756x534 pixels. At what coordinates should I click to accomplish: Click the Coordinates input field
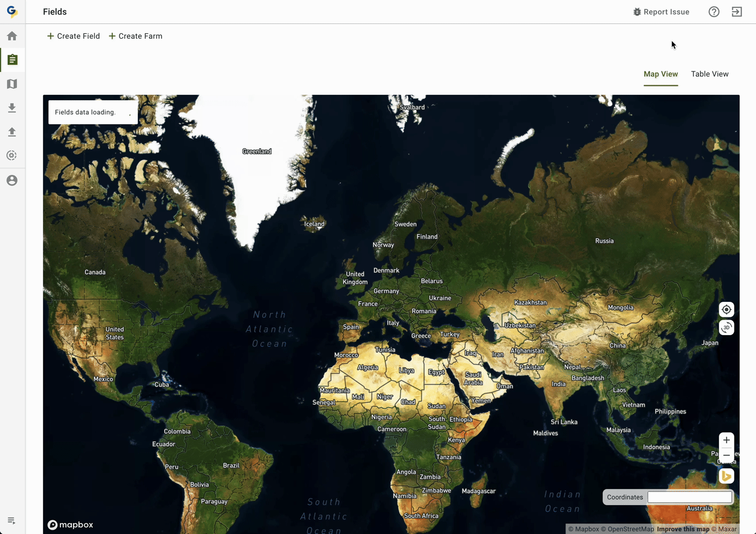(690, 497)
